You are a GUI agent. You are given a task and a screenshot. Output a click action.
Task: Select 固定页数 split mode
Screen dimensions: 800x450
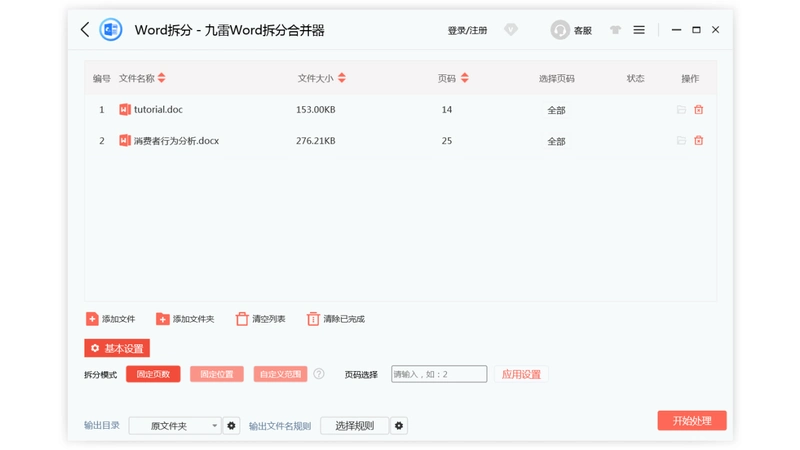pos(153,374)
